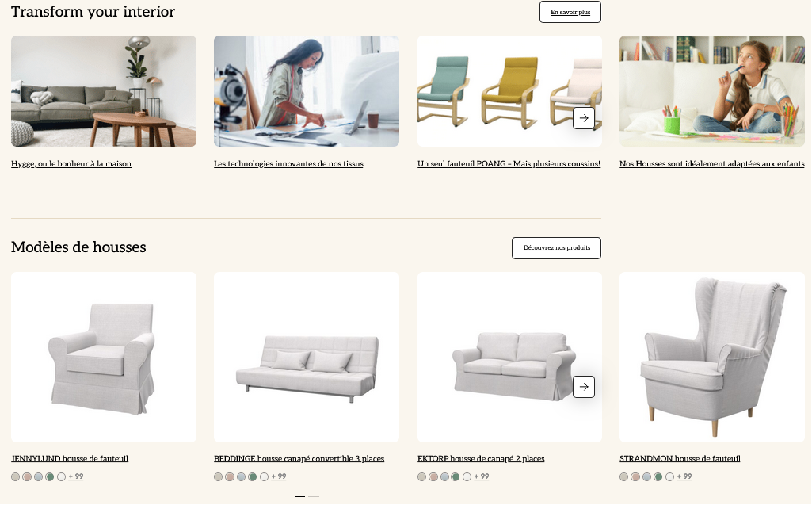Screen dimensions: 812x505
Task: Select the pink color swatch under BEDDINGE
Action: (x=230, y=477)
